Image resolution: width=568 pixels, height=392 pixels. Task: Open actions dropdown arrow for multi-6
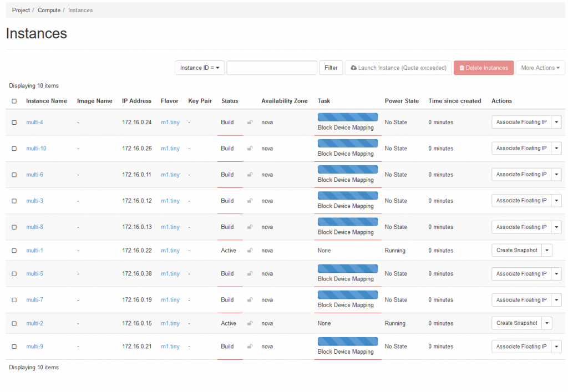pyautogui.click(x=556, y=174)
